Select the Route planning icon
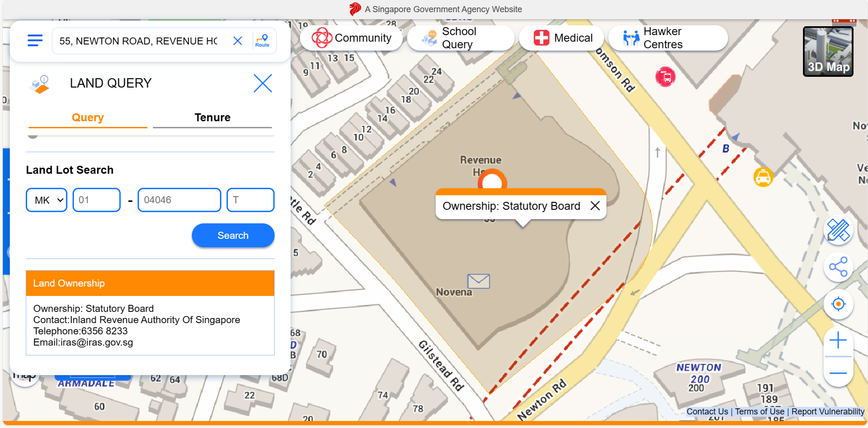868x428 pixels. pyautogui.click(x=262, y=40)
